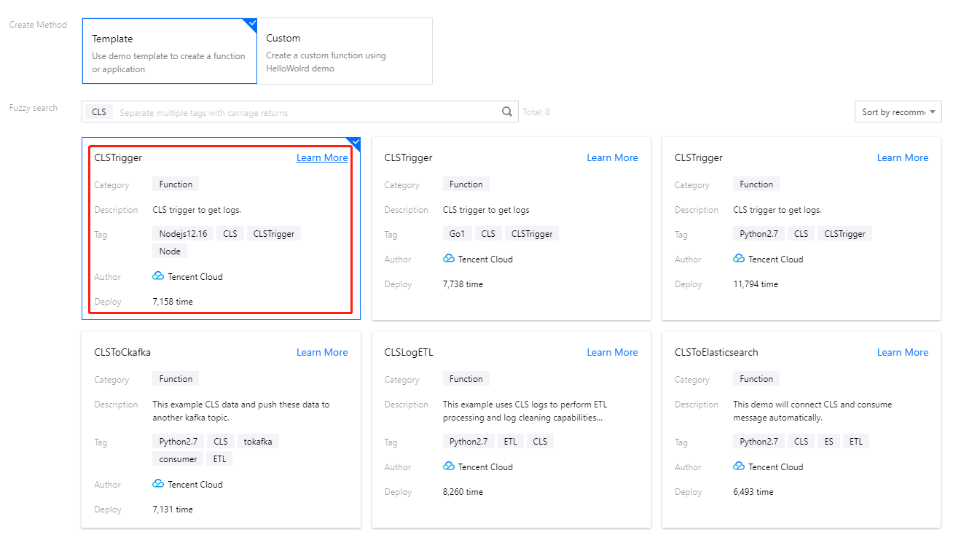Viewport: 980px width, 535px height.
Task: Select the Custom create method
Action: 345,51
